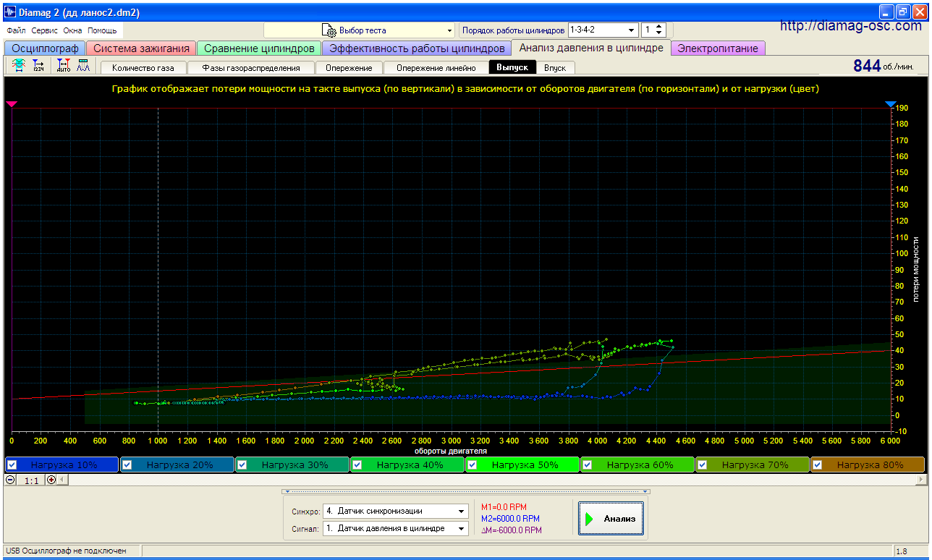Toggle the Нагрузка 40% checkbox
The image size is (932, 560).
(357, 465)
